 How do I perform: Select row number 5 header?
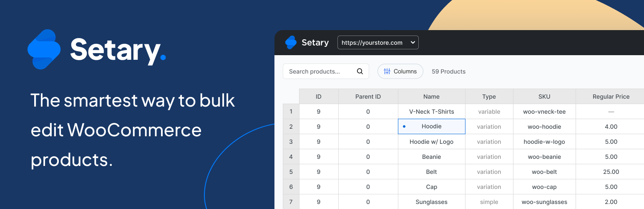(291, 172)
